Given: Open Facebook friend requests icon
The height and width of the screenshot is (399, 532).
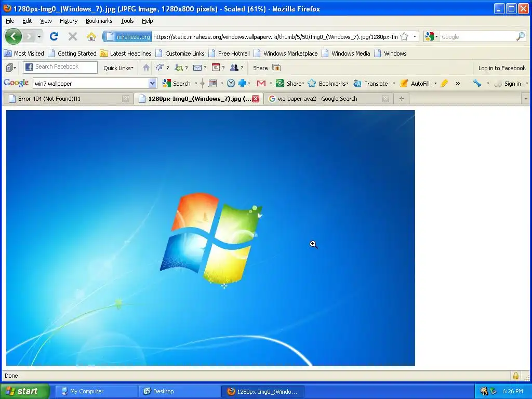Looking at the screenshot, I should coord(179,68).
